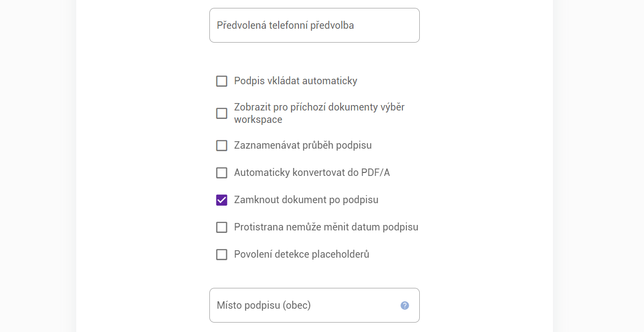
Task: Click the 'Automaticky konvertovat do PDF/A' label
Action: pos(312,172)
